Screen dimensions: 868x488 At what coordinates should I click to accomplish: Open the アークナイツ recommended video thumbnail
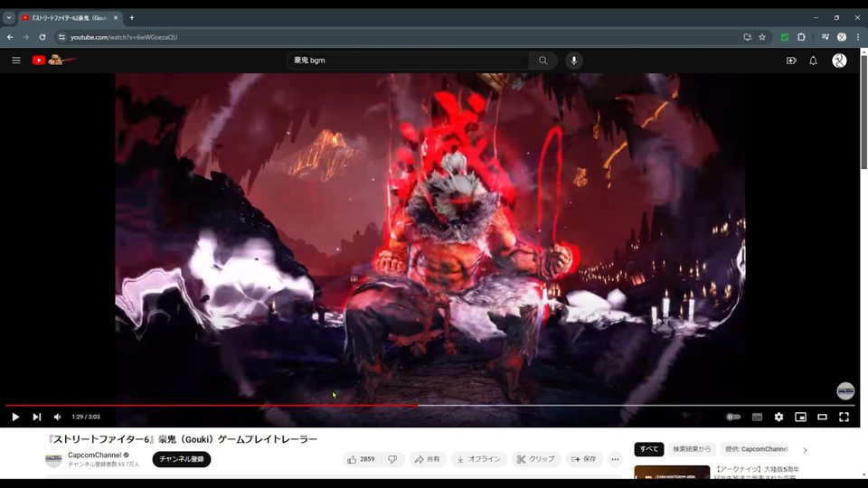pos(672,472)
